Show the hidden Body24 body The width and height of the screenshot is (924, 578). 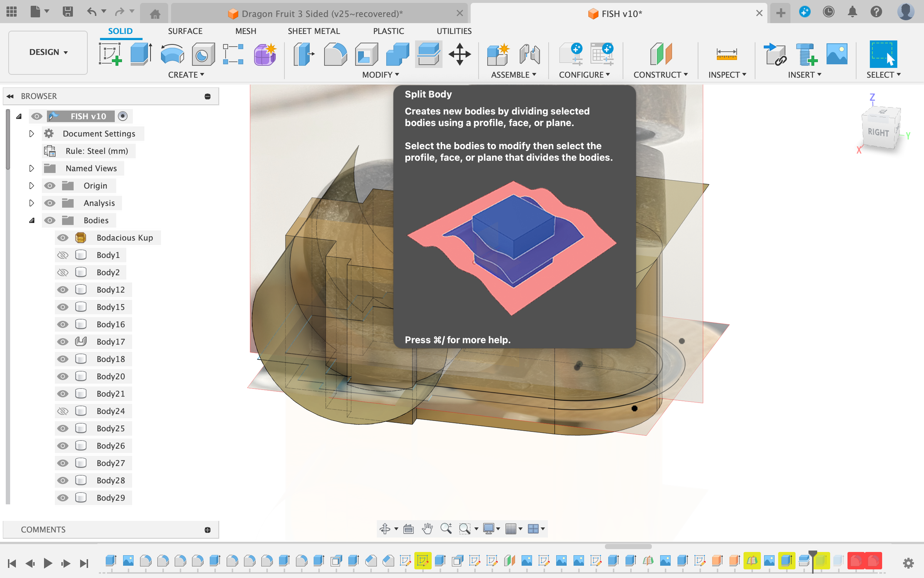63,411
